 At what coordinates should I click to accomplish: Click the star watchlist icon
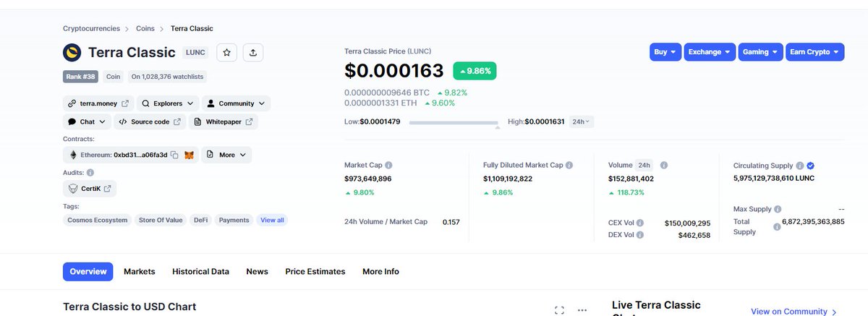(x=226, y=52)
